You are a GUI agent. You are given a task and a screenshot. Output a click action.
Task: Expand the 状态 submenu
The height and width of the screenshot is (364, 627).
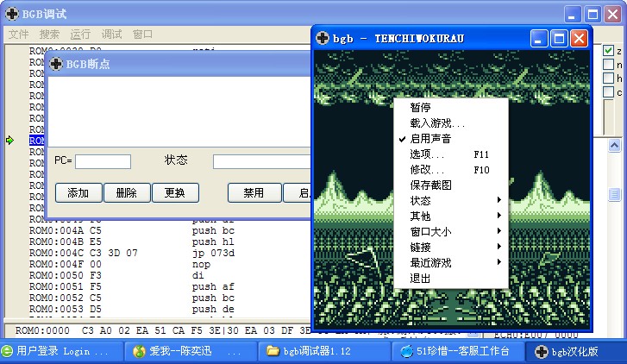451,200
